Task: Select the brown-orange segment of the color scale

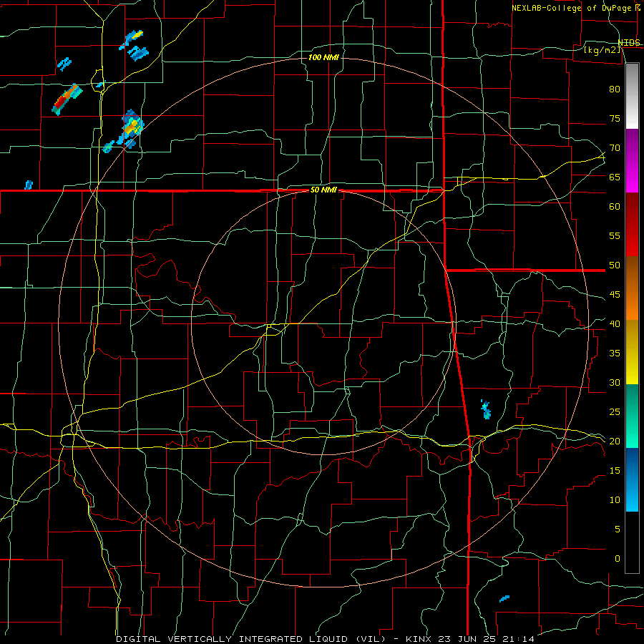Action: point(632,288)
